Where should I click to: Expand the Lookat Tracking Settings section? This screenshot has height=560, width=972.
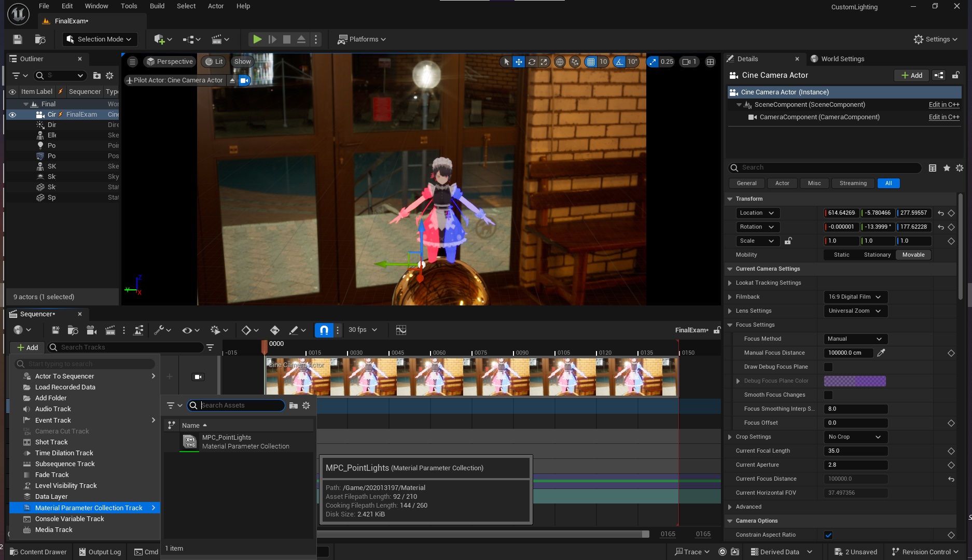coord(730,283)
